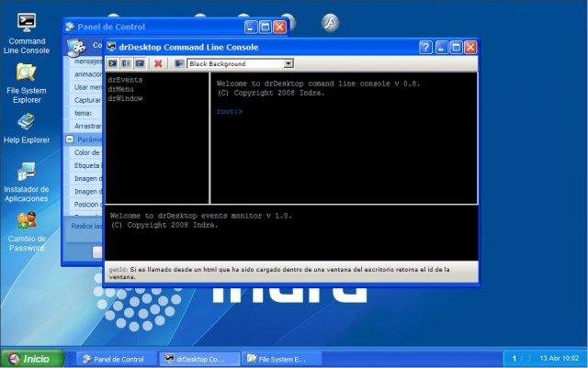Click the getId help description text
This screenshot has width=588, height=368.
[279, 273]
